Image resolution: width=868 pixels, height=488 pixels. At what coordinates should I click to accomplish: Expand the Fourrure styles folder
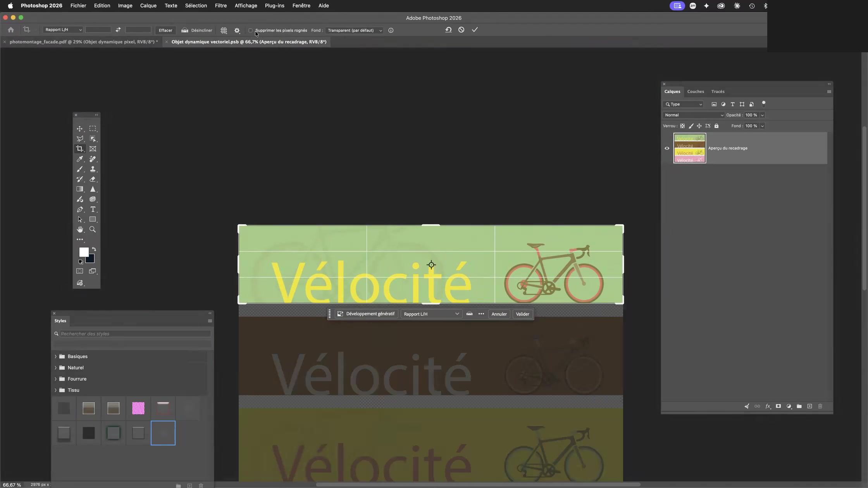55,379
